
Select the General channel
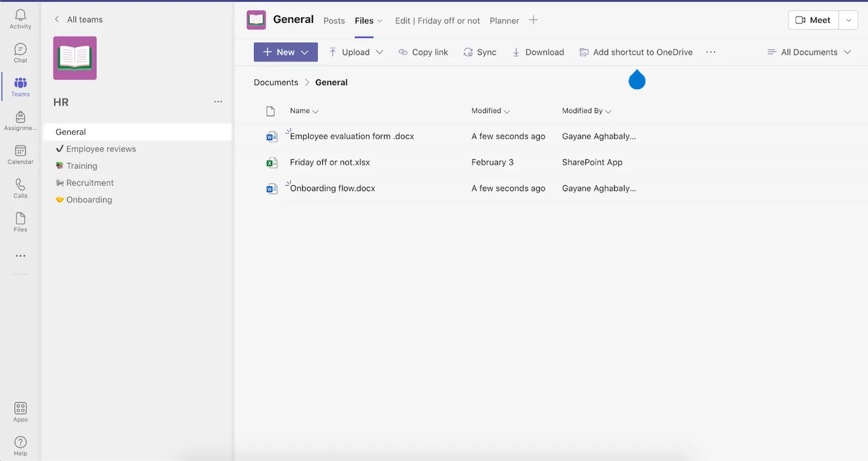click(x=138, y=132)
